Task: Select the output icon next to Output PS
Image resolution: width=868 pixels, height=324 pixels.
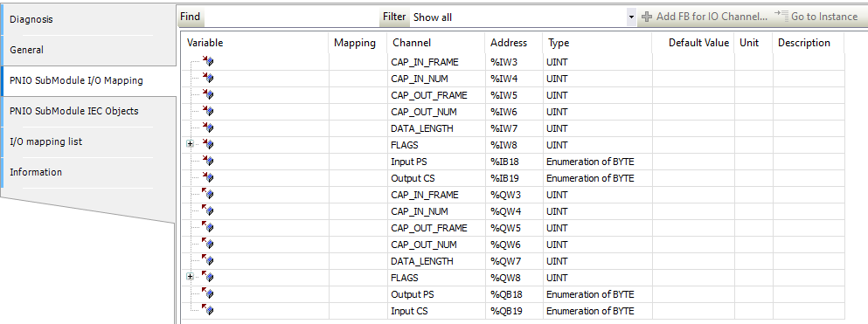Action: (x=208, y=294)
